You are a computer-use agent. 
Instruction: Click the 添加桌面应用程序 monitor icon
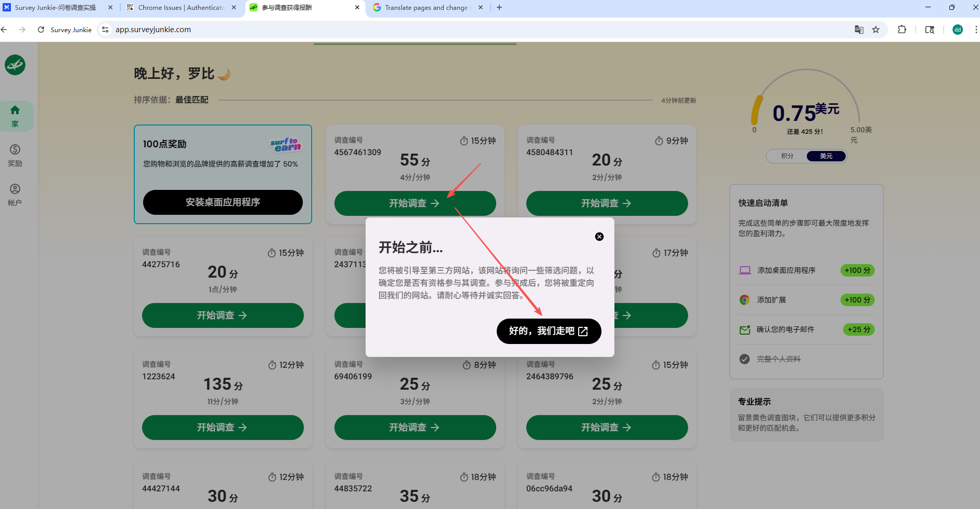click(745, 270)
